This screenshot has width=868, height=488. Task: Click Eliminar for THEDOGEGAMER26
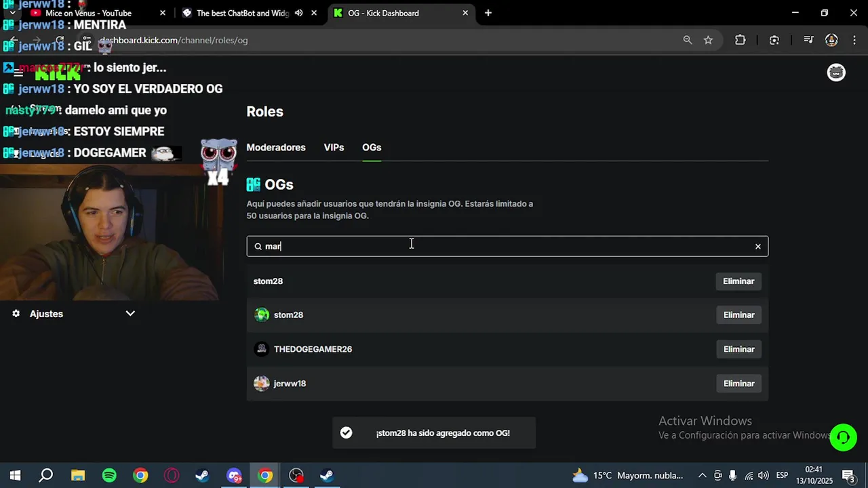click(738, 349)
